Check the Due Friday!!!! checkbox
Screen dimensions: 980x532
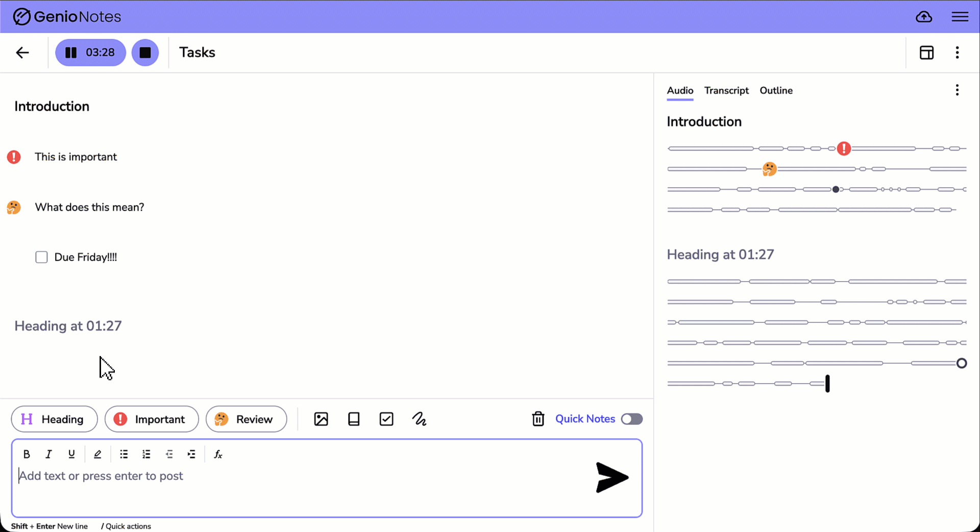(41, 257)
